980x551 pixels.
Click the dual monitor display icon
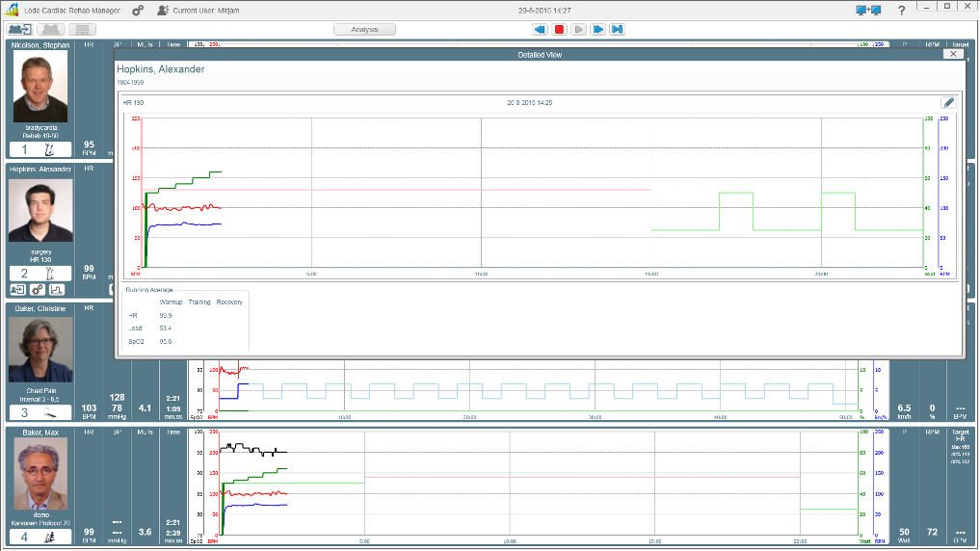coord(867,10)
